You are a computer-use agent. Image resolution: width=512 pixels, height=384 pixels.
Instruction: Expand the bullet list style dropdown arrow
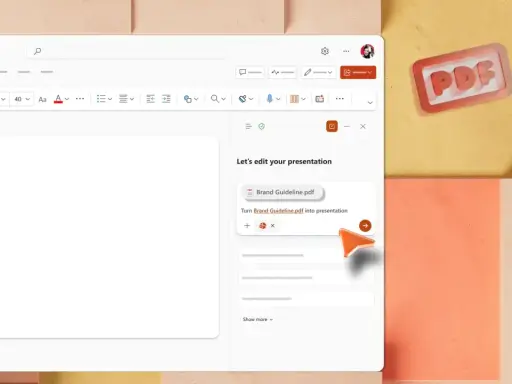click(x=110, y=99)
